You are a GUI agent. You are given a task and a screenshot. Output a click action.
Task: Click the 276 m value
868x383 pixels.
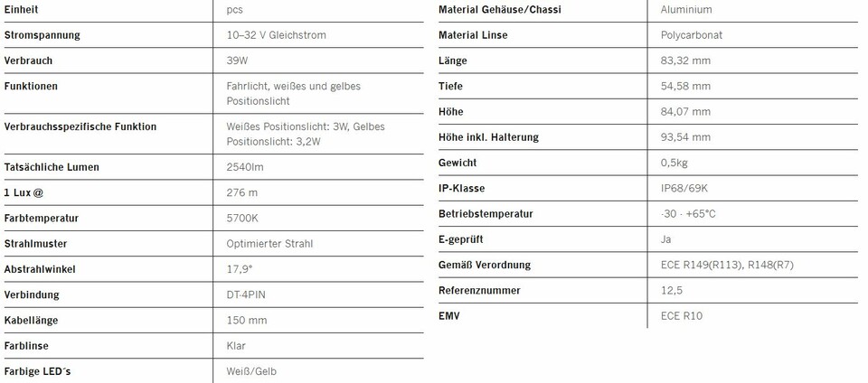click(x=241, y=192)
